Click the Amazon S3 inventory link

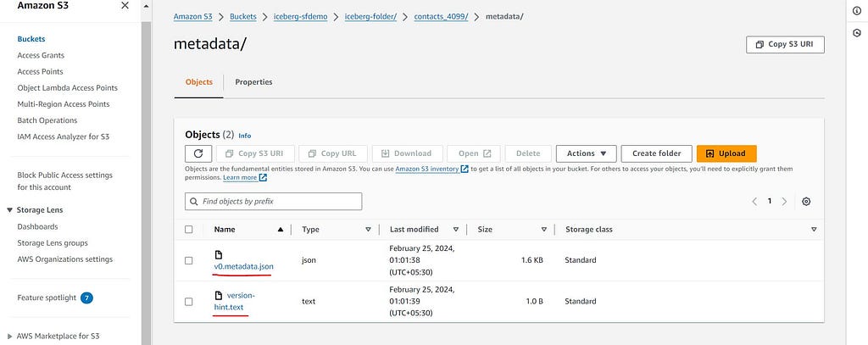427,169
